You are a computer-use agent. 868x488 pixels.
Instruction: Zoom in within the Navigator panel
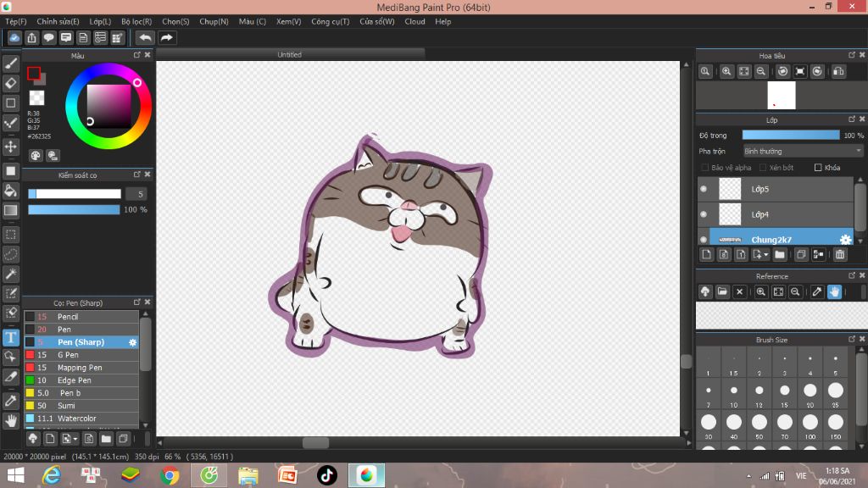pyautogui.click(x=726, y=71)
